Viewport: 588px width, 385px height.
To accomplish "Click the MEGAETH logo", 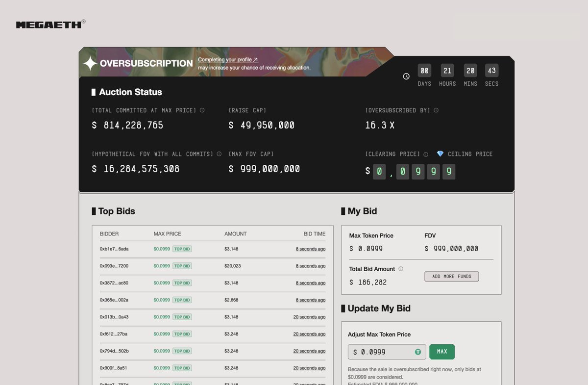I will point(48,24).
